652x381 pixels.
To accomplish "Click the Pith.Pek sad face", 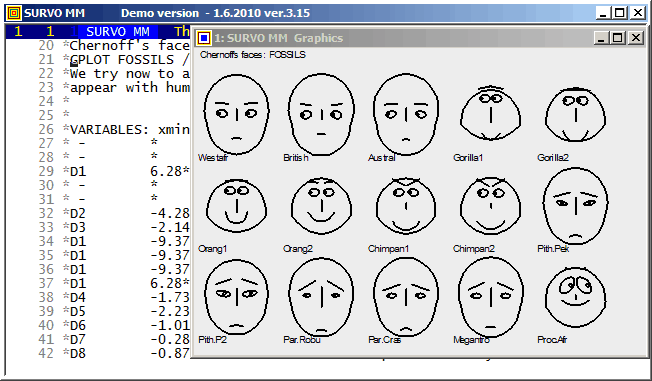I will tap(576, 206).
